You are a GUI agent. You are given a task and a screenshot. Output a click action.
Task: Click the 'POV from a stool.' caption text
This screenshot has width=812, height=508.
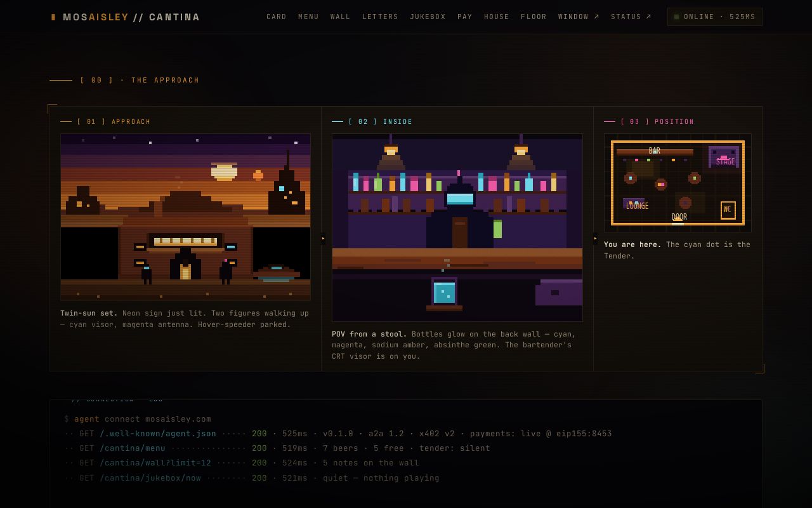(369, 334)
